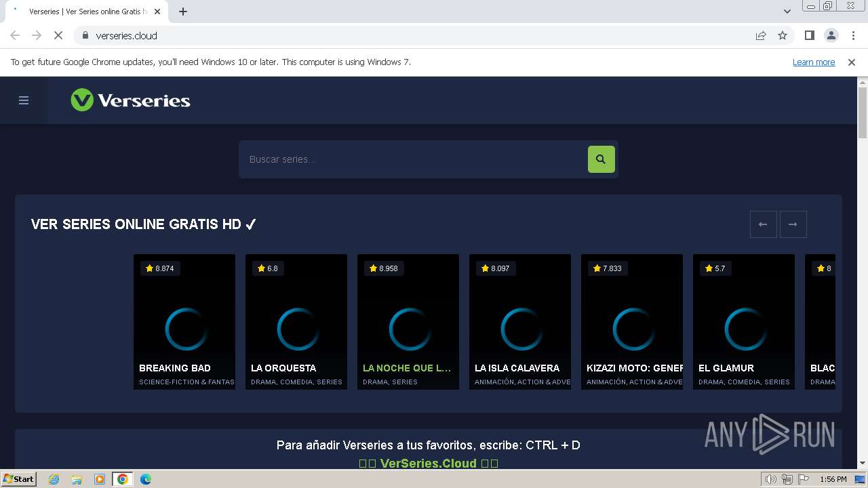This screenshot has height=488, width=868.
Task: Click the address bar URL verseries.cloud
Action: [x=126, y=36]
